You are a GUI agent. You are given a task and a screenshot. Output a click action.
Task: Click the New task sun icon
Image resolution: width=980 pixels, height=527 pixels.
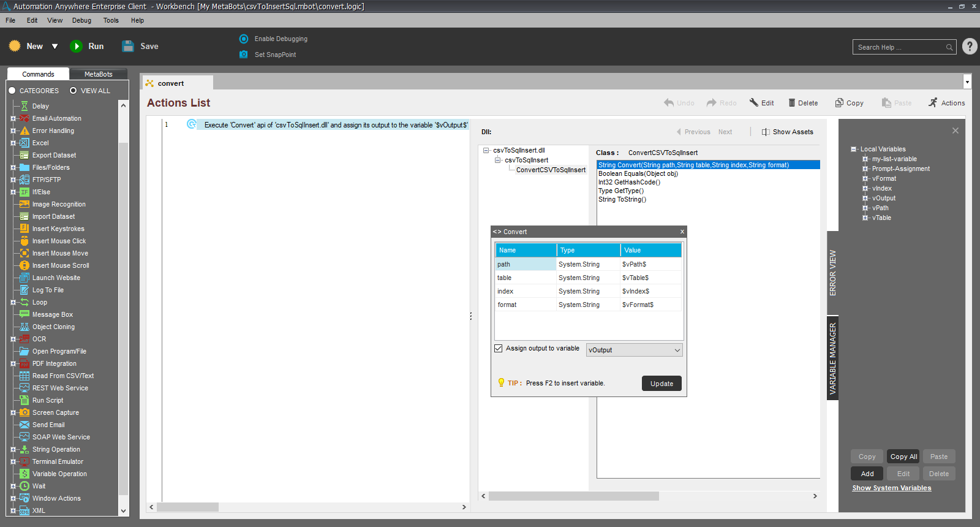pyautogui.click(x=15, y=46)
